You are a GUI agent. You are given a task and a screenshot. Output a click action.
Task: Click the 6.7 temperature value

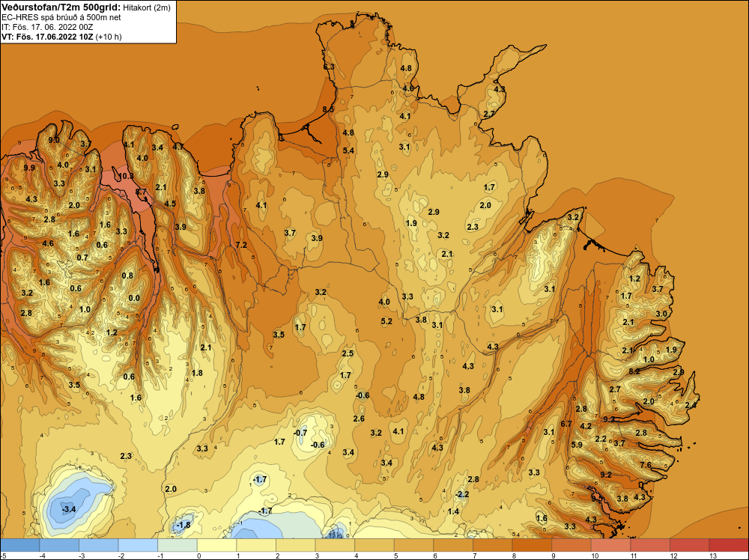(566, 424)
